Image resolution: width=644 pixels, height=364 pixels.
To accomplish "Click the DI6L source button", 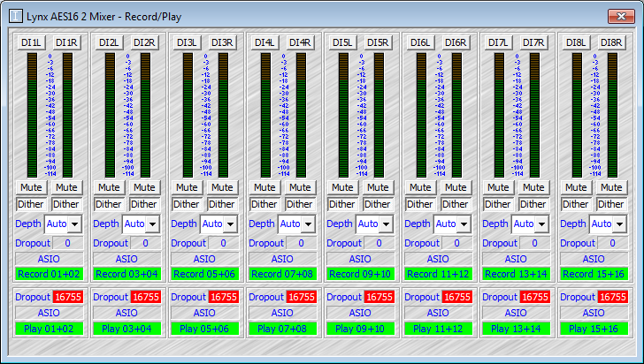I will click(420, 42).
